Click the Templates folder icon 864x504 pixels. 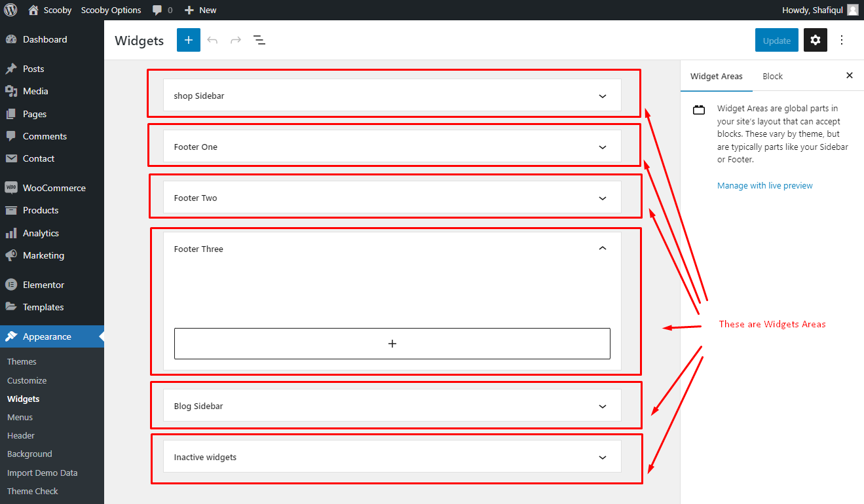(11, 307)
